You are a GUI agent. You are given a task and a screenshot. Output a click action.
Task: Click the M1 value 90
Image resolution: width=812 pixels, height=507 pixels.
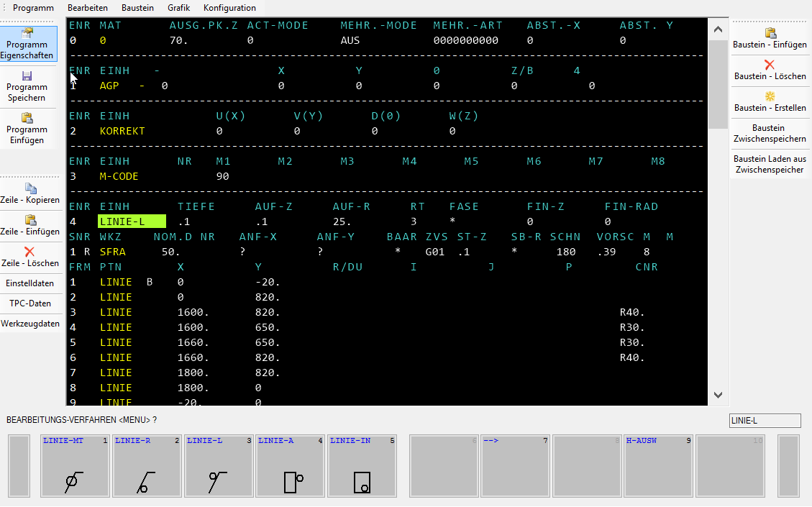(223, 177)
